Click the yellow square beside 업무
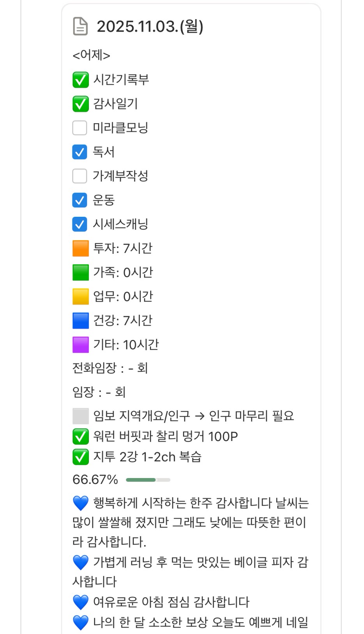 pos(80,296)
